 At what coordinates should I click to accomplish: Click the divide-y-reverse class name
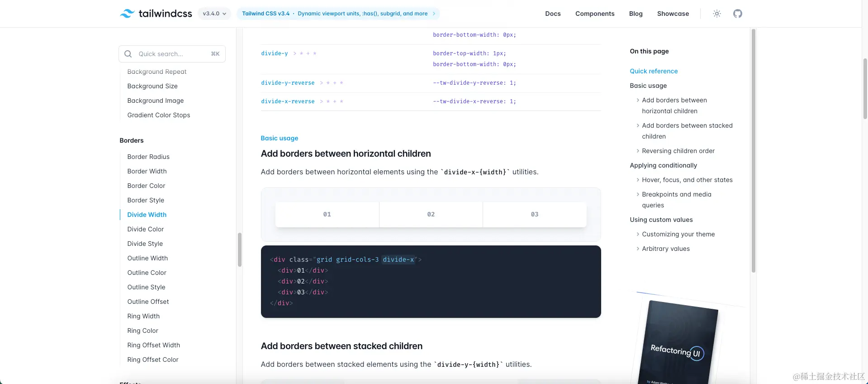(x=288, y=83)
